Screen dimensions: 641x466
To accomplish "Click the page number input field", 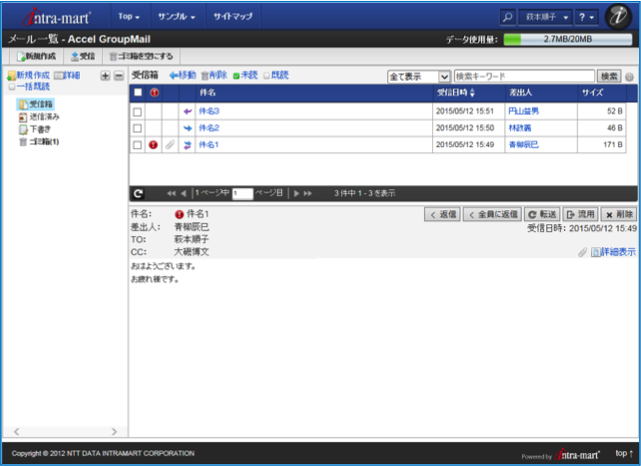I will 242,193.
